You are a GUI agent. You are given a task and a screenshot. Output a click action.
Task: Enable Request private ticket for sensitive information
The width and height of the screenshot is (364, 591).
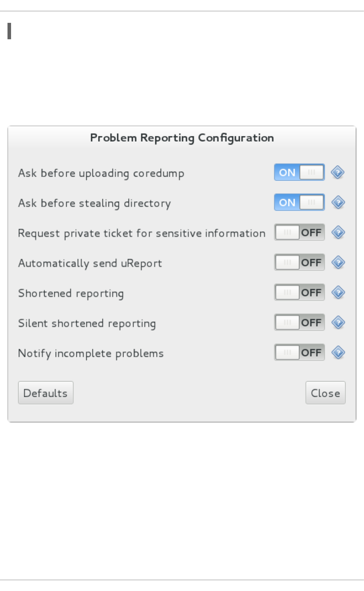point(299,232)
